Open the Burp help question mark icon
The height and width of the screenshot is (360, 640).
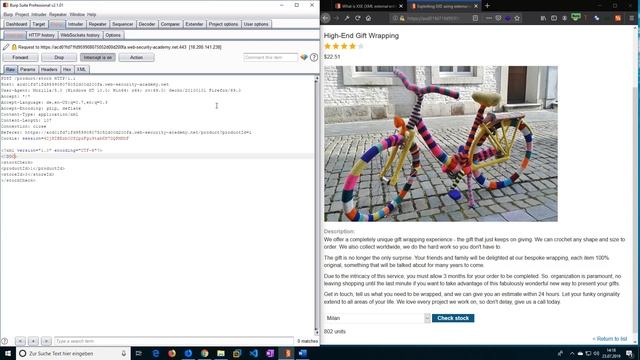point(313,58)
